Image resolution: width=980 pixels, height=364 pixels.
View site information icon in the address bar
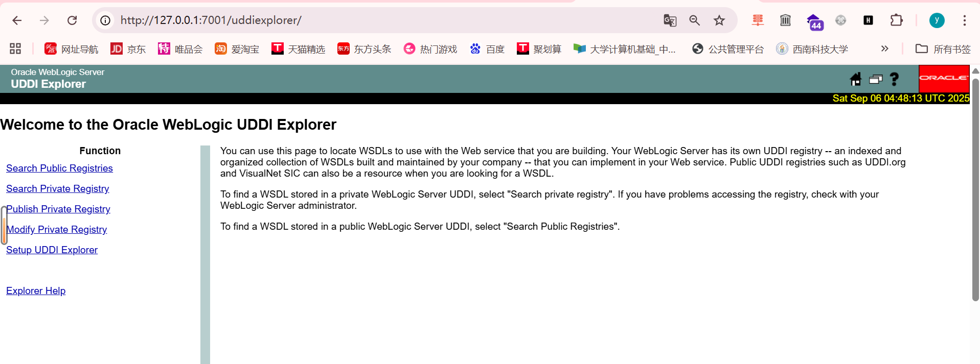pos(105,20)
